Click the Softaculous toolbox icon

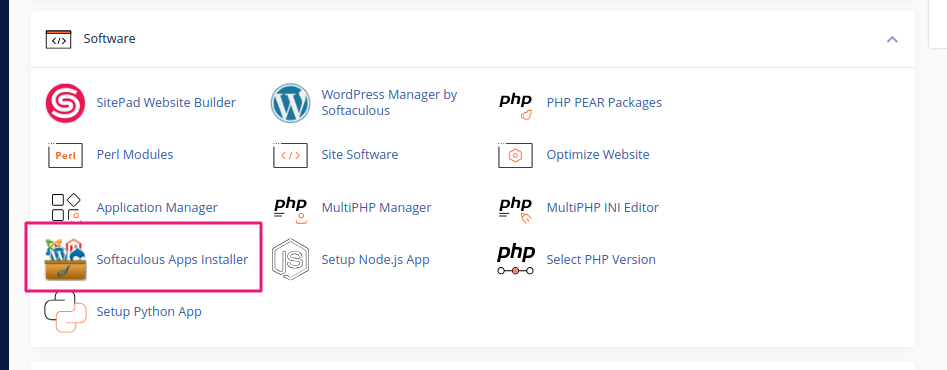(66, 260)
